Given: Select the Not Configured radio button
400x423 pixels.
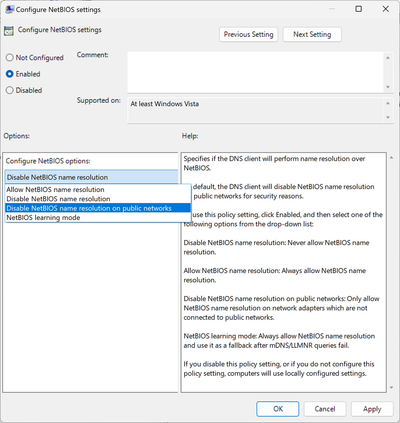Looking at the screenshot, I should point(10,58).
